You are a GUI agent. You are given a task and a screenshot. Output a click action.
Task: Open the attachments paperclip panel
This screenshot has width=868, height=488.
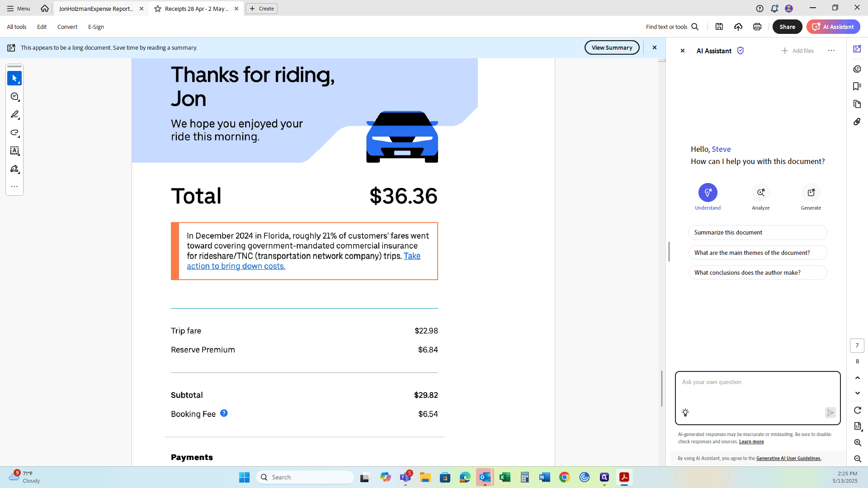(857, 122)
